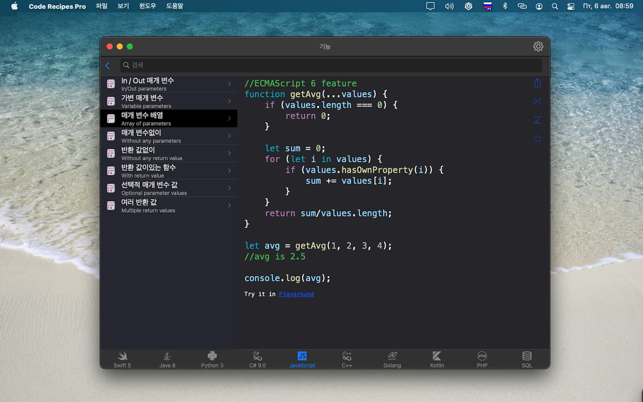The image size is (643, 402).
Task: Select the Variable parameters row
Action: [x=169, y=101]
